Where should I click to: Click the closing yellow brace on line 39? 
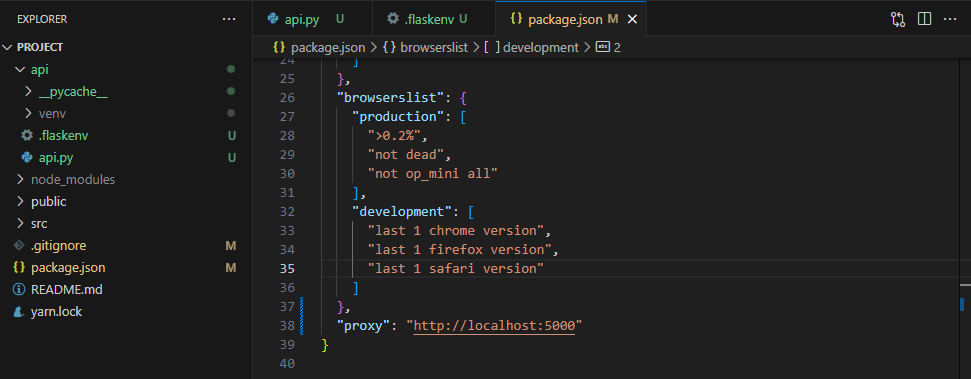[324, 345]
